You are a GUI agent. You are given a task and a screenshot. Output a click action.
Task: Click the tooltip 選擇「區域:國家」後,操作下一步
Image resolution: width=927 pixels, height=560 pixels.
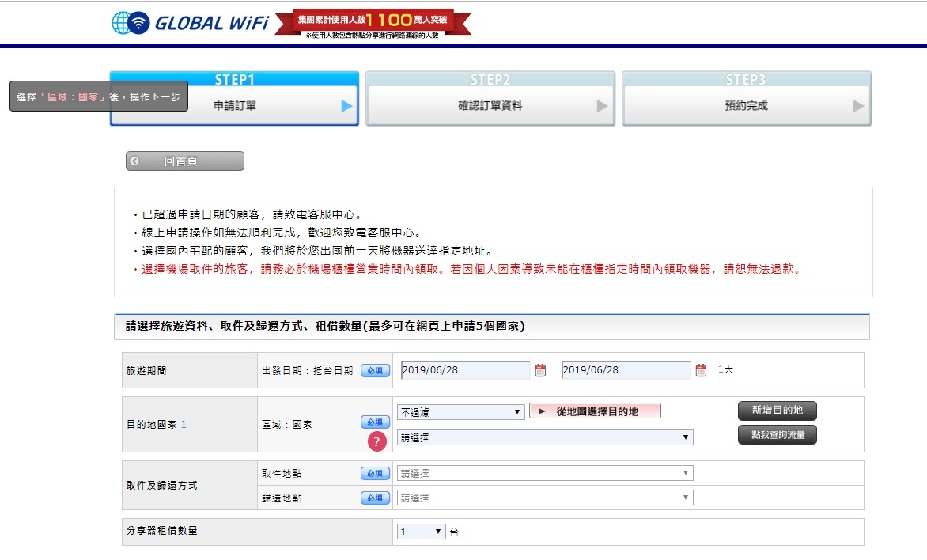(99, 96)
